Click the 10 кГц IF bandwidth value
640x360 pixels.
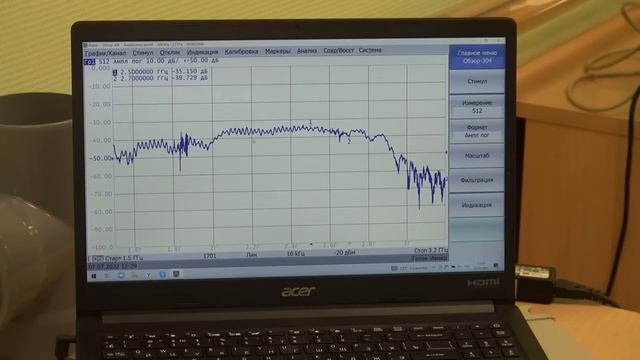[296, 254]
